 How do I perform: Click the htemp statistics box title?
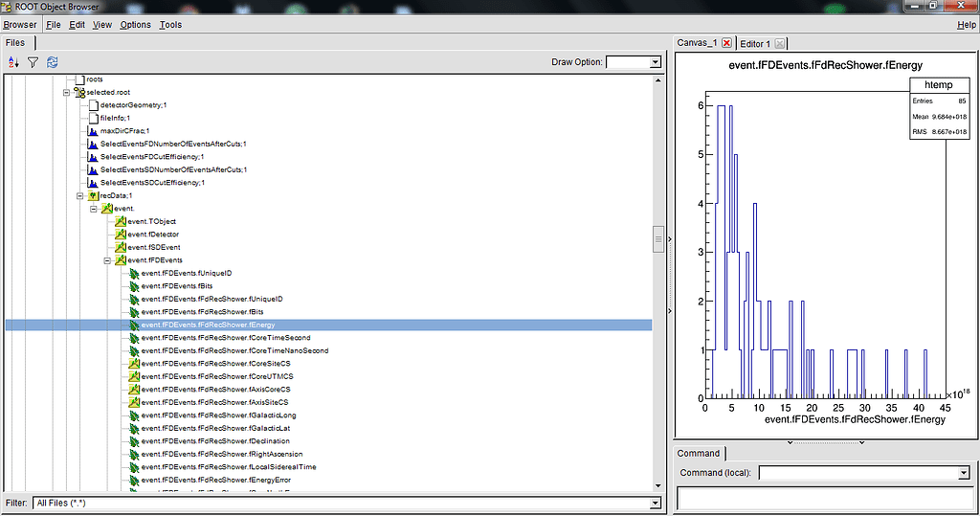tap(939, 85)
